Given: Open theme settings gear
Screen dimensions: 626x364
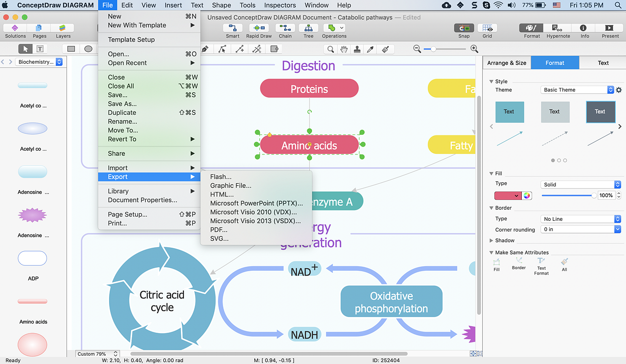Looking at the screenshot, I should 619,90.
